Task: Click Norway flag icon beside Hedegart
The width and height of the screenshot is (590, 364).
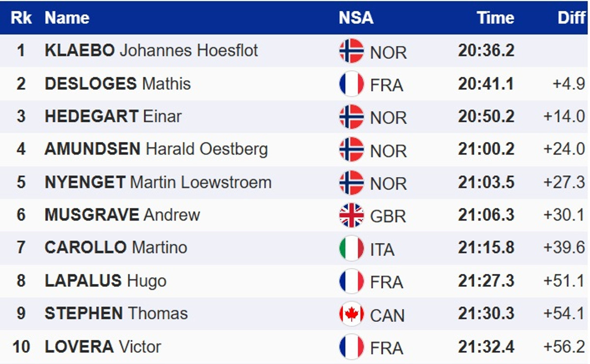Action: (351, 117)
